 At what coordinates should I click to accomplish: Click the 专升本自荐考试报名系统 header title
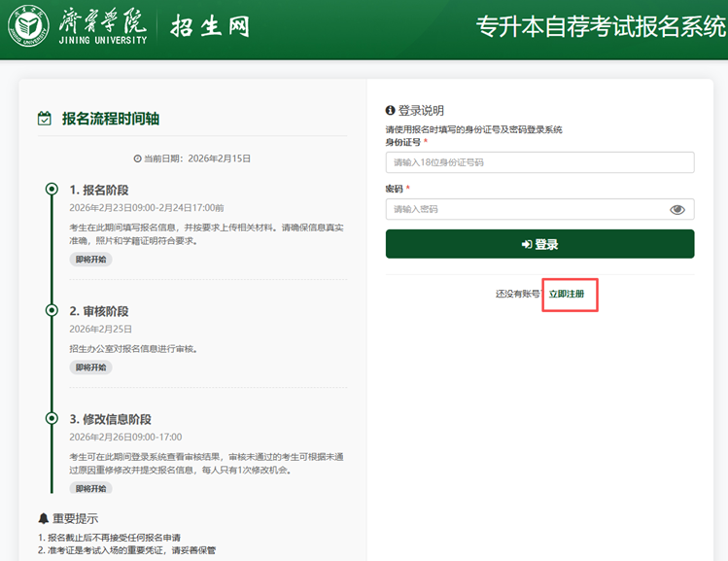pyautogui.click(x=601, y=27)
